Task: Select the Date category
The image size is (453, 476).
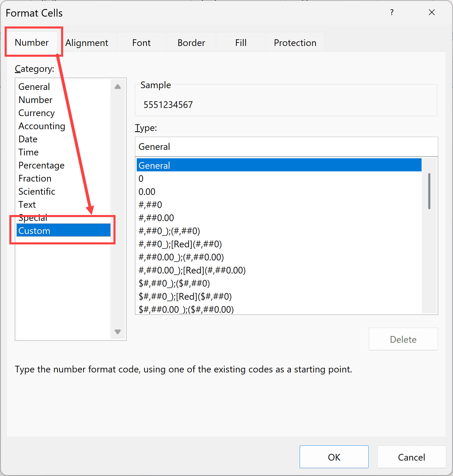Action: 28,139
